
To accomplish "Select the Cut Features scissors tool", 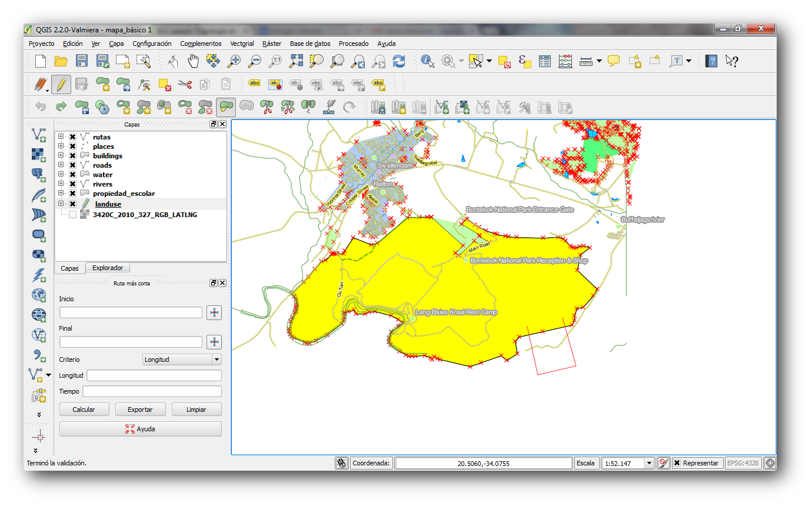I will [x=185, y=84].
